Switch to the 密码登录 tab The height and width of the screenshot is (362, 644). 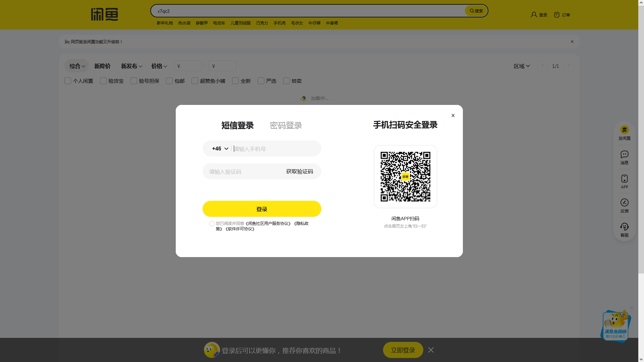tap(286, 126)
